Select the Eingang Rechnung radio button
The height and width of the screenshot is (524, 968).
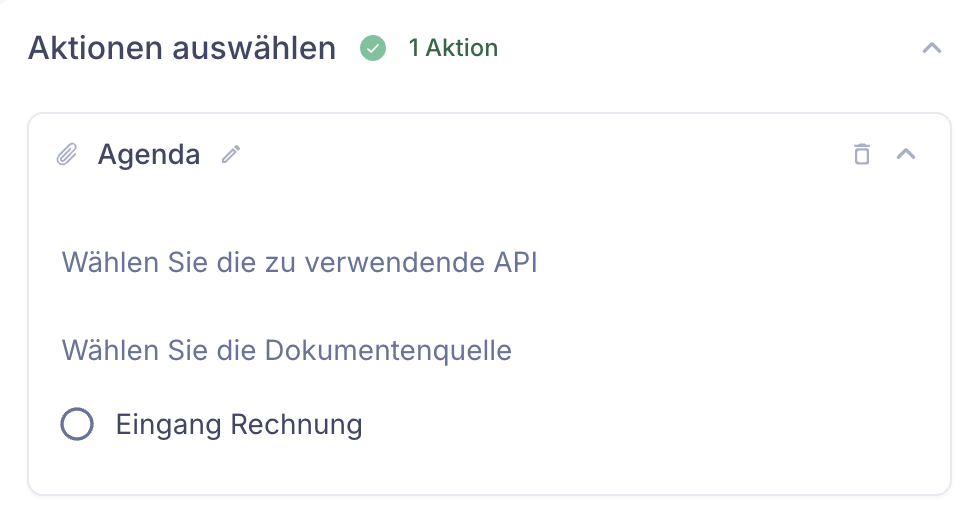pos(77,424)
